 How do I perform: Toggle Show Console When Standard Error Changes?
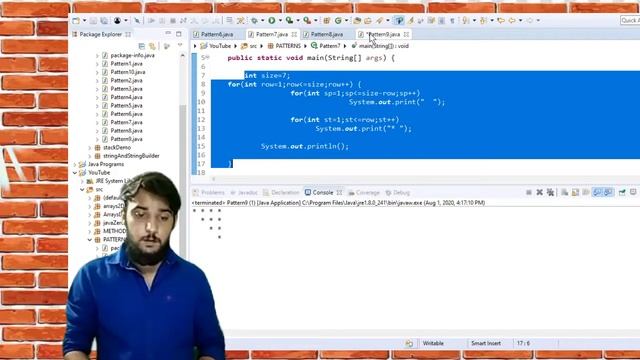(608, 192)
